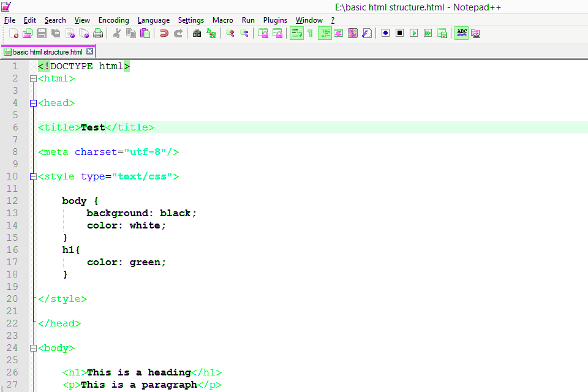The width and height of the screenshot is (588, 392).
Task: Click the "utf-8" charset value
Action: (x=145, y=152)
